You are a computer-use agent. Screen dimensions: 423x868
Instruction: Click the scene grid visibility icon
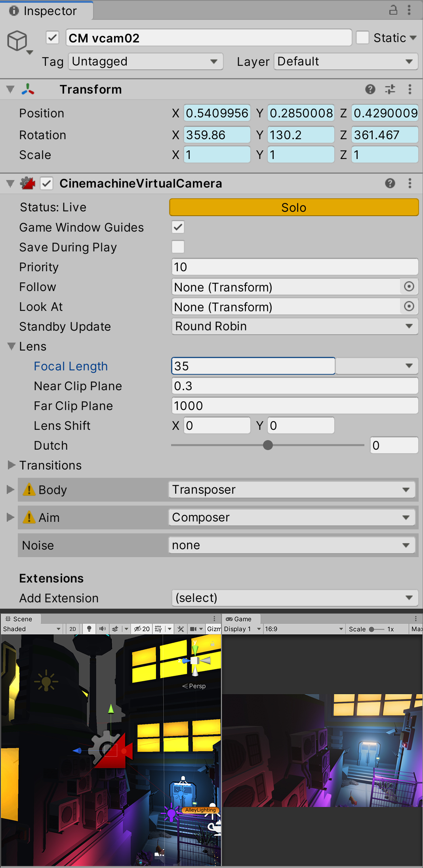pos(158,629)
